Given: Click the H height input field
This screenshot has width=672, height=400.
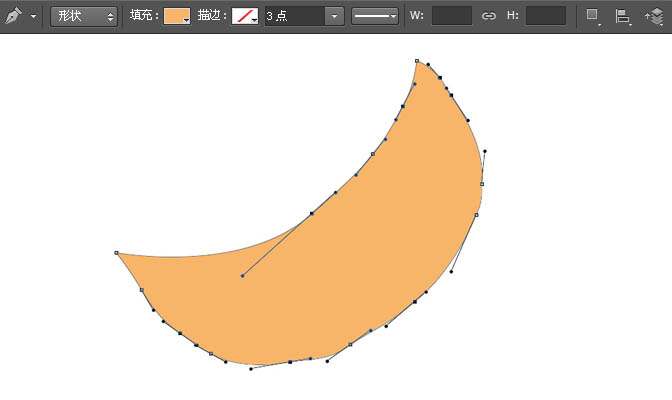Looking at the screenshot, I should click(x=545, y=17).
